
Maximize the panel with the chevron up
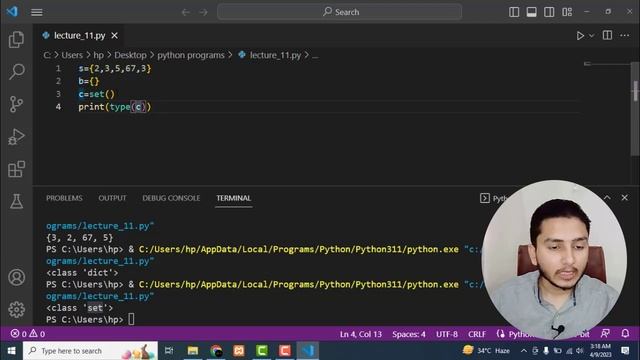click(x=607, y=198)
